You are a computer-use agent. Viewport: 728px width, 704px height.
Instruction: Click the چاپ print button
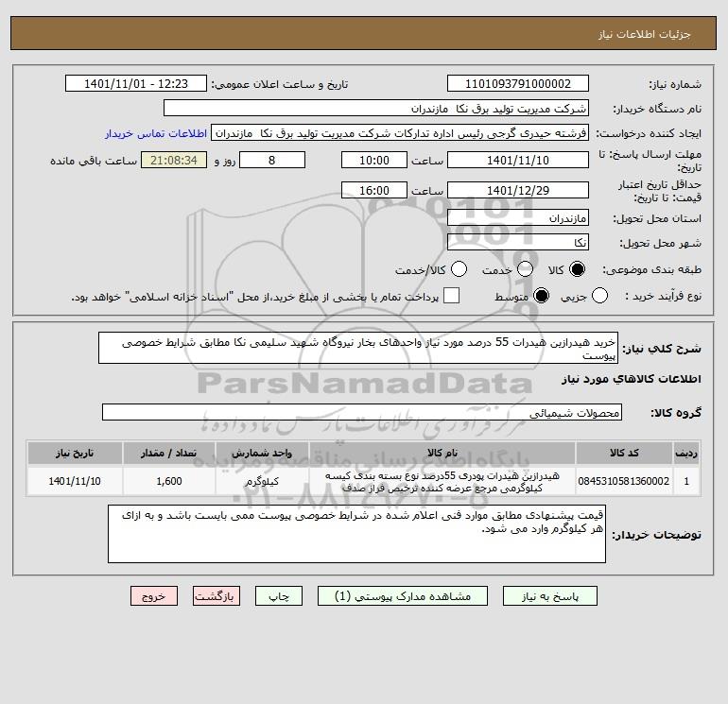[279, 596]
